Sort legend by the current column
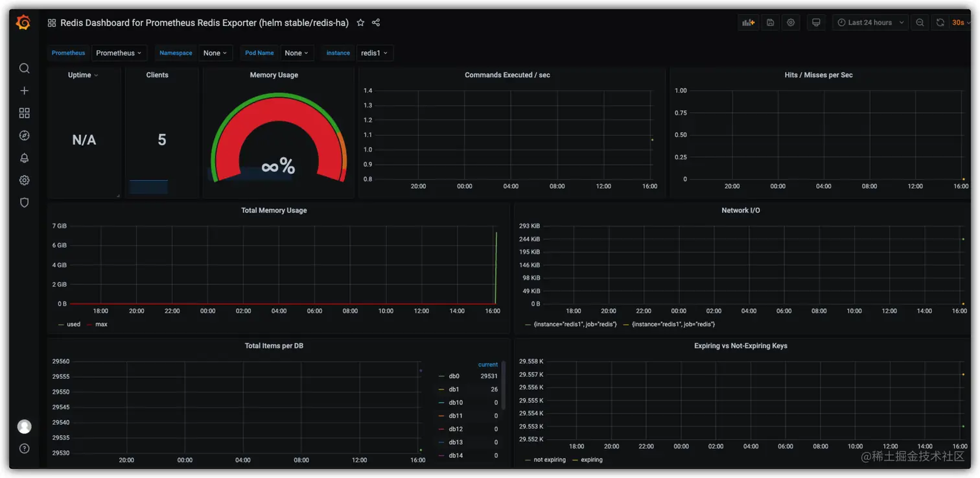The height and width of the screenshot is (478, 980). coord(488,364)
